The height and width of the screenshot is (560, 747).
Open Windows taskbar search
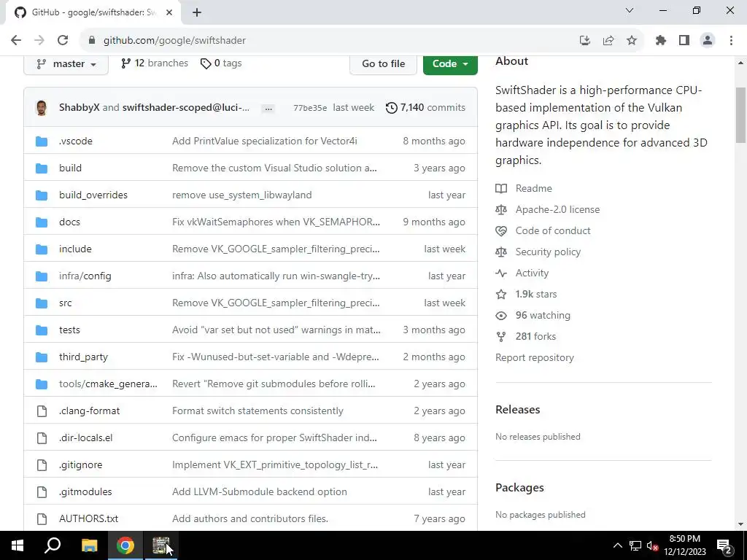pyautogui.click(x=53, y=545)
